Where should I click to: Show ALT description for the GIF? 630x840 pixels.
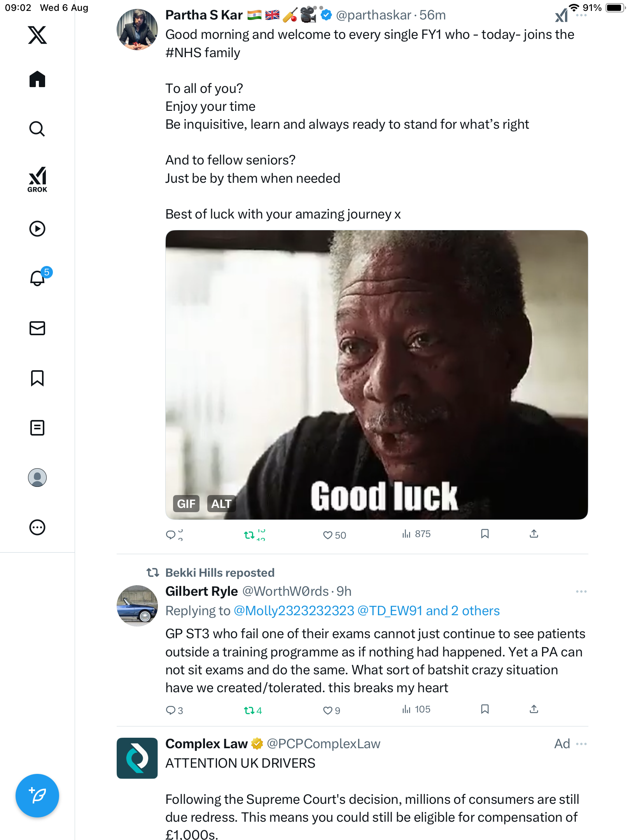click(x=221, y=504)
